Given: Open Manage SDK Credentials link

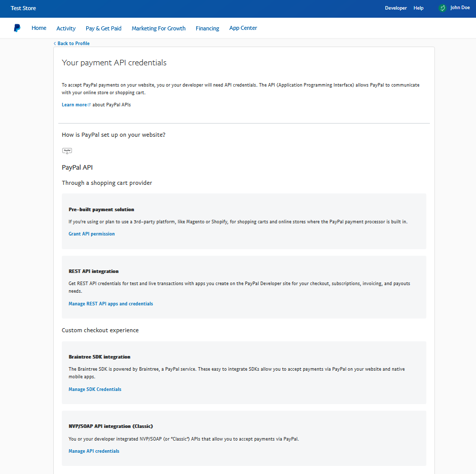Looking at the screenshot, I should (95, 389).
